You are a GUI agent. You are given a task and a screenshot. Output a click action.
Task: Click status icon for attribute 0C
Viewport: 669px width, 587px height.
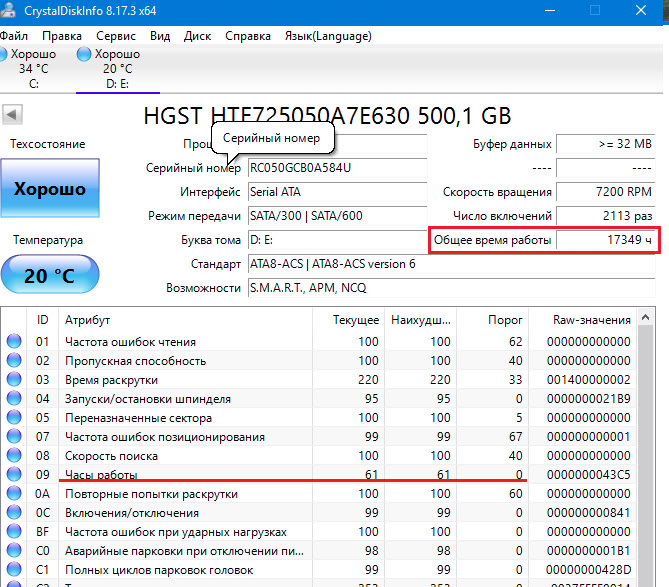coord(14,512)
